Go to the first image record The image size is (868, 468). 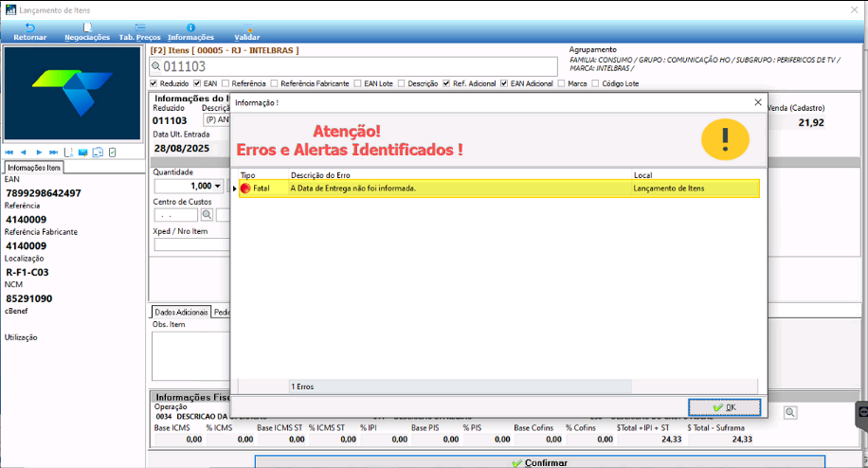(x=9, y=153)
